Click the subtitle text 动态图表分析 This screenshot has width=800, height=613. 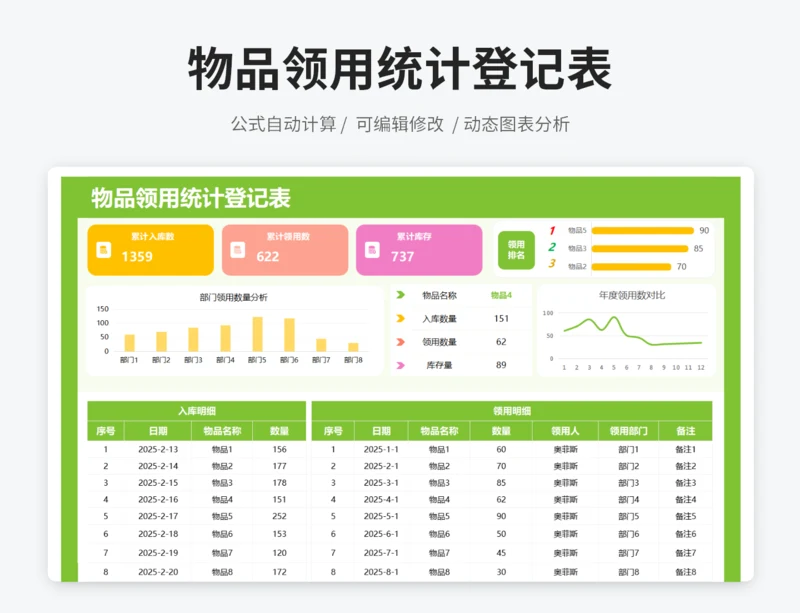pyautogui.click(x=516, y=124)
